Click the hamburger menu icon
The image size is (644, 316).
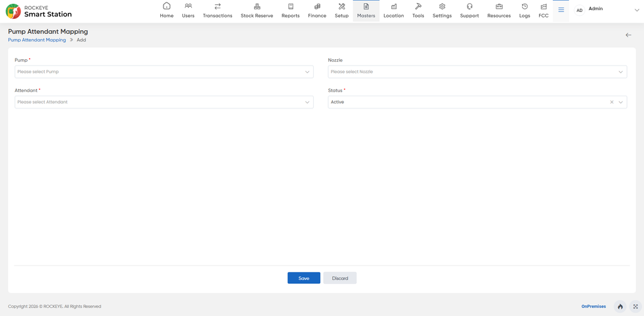click(x=561, y=10)
